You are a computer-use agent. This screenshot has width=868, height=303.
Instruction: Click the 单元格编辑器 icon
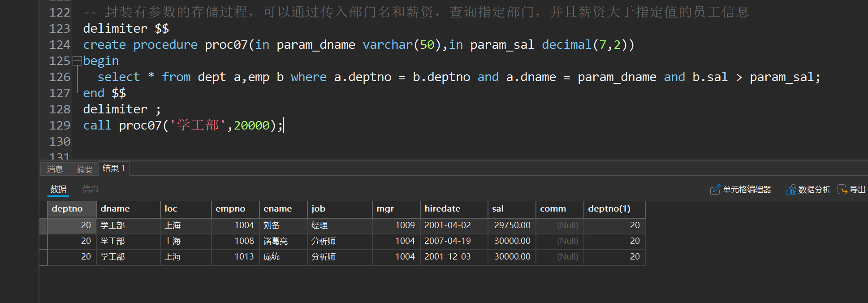715,190
